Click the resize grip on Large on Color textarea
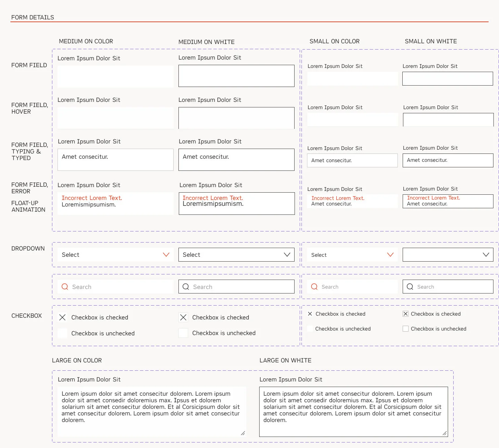The height and width of the screenshot is (448, 499). pyautogui.click(x=243, y=433)
